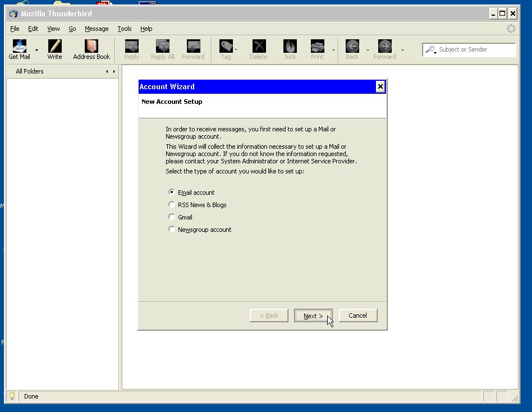Click the Get Mail toolbar icon

(19, 49)
